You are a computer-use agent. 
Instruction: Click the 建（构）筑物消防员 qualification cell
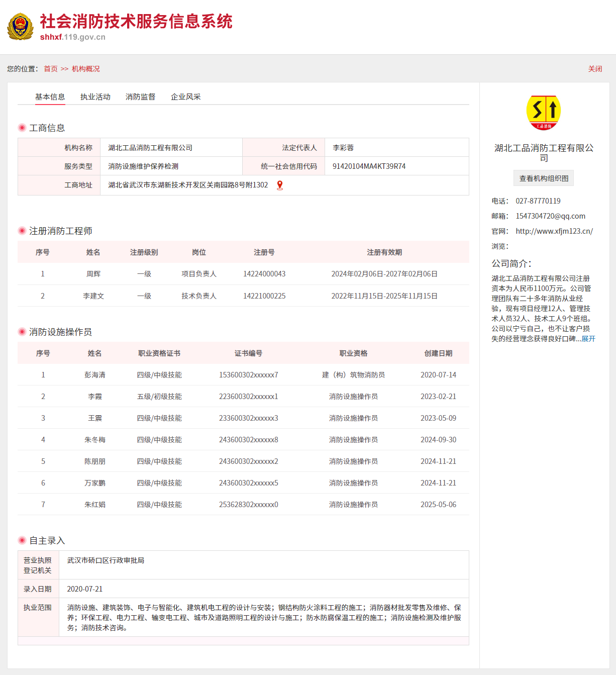click(353, 375)
